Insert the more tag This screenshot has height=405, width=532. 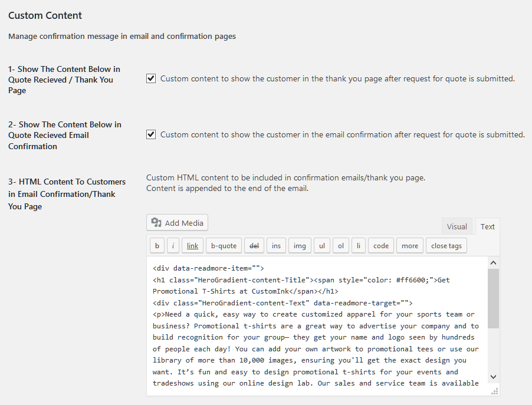click(410, 246)
